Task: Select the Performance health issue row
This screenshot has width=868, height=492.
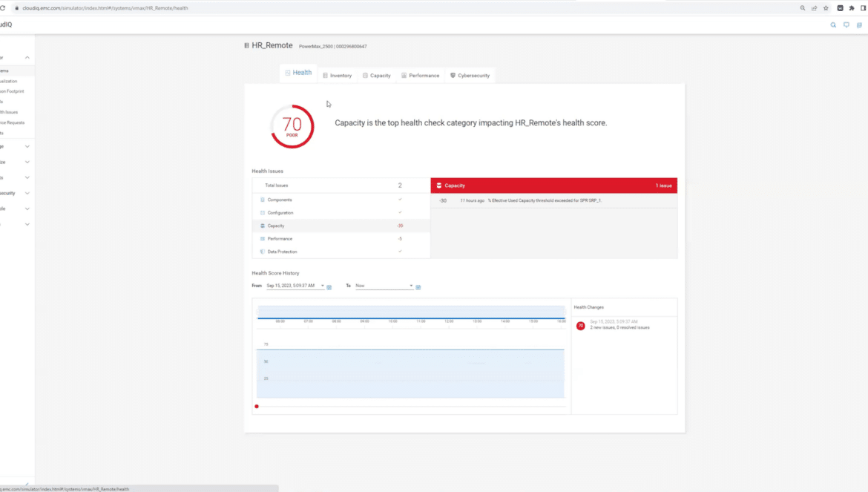Action: coord(341,238)
